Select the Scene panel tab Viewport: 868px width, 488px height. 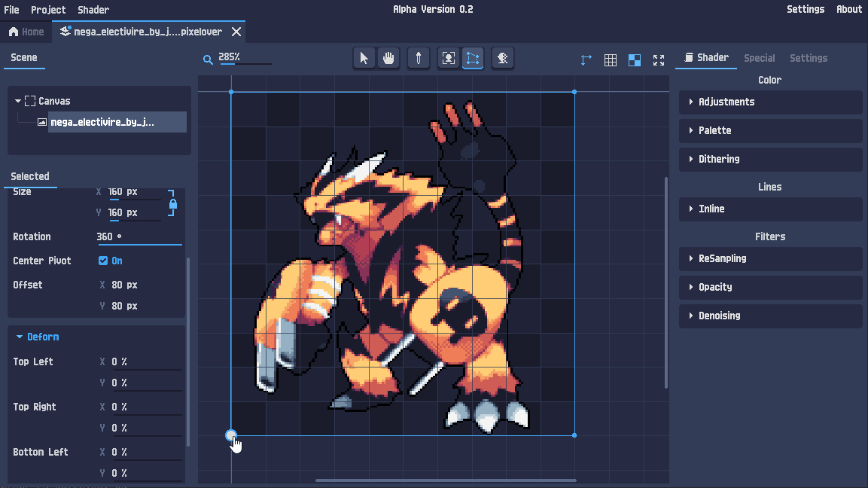(24, 57)
